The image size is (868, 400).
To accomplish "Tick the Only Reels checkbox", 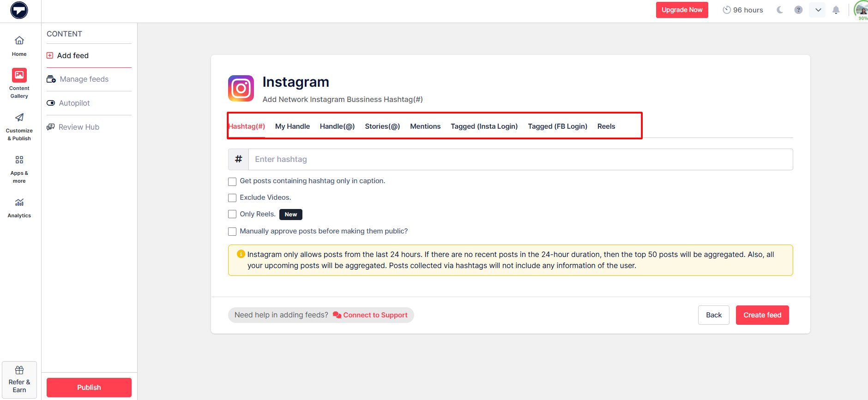I will (232, 214).
